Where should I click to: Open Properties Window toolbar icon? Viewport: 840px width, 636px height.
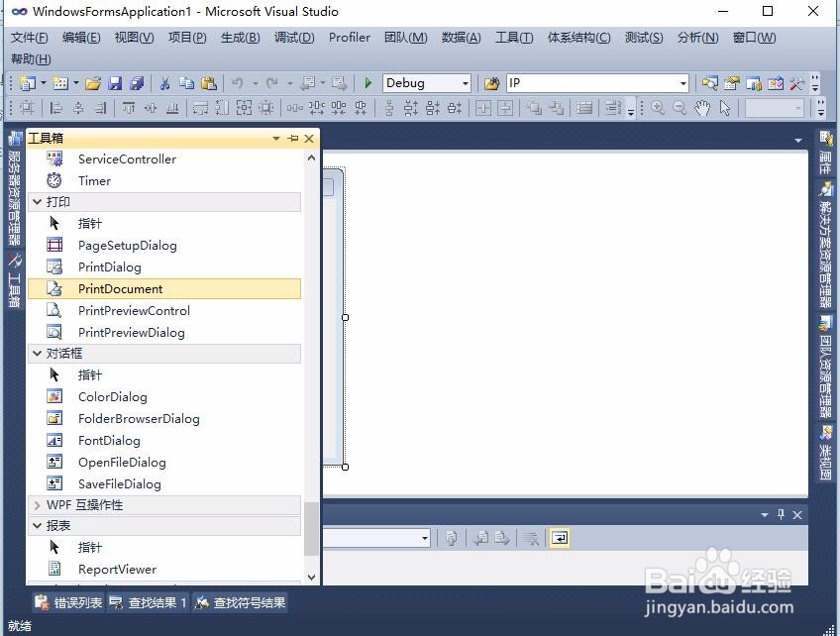(732, 83)
